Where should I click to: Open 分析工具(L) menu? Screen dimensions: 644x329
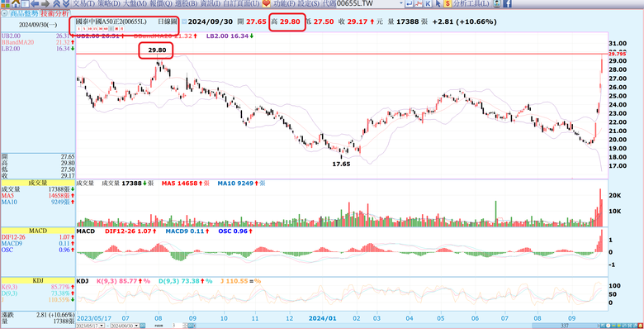471,3
